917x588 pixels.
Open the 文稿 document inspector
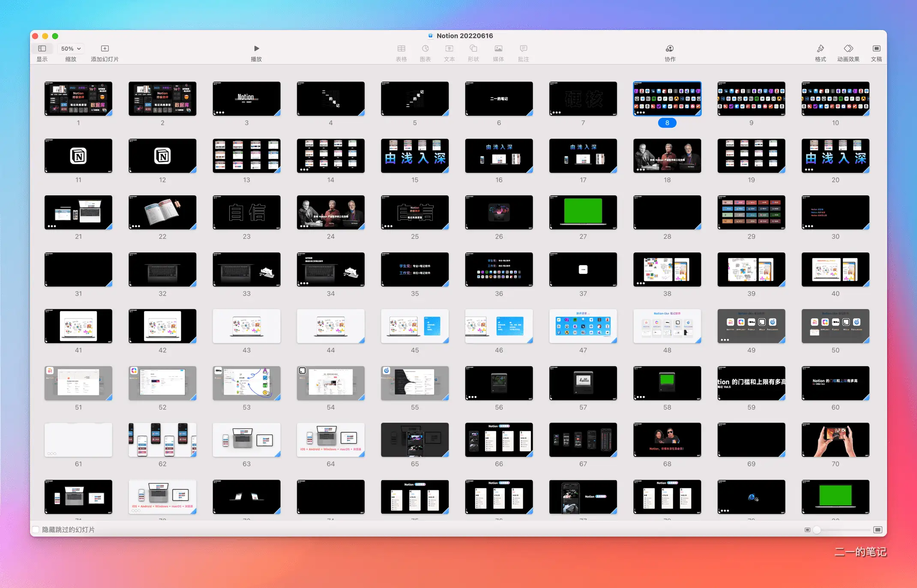click(x=876, y=48)
